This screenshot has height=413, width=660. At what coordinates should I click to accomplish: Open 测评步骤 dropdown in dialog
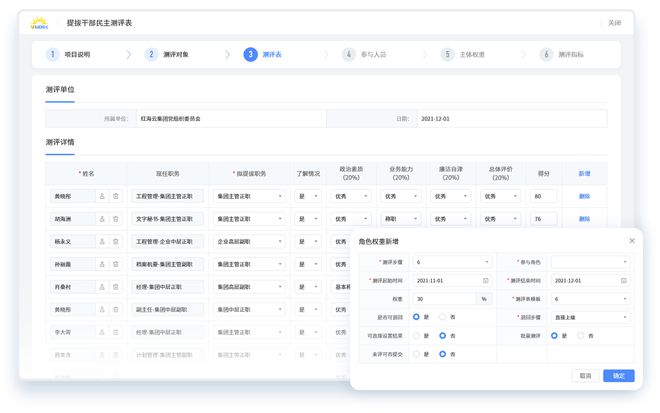click(x=452, y=262)
